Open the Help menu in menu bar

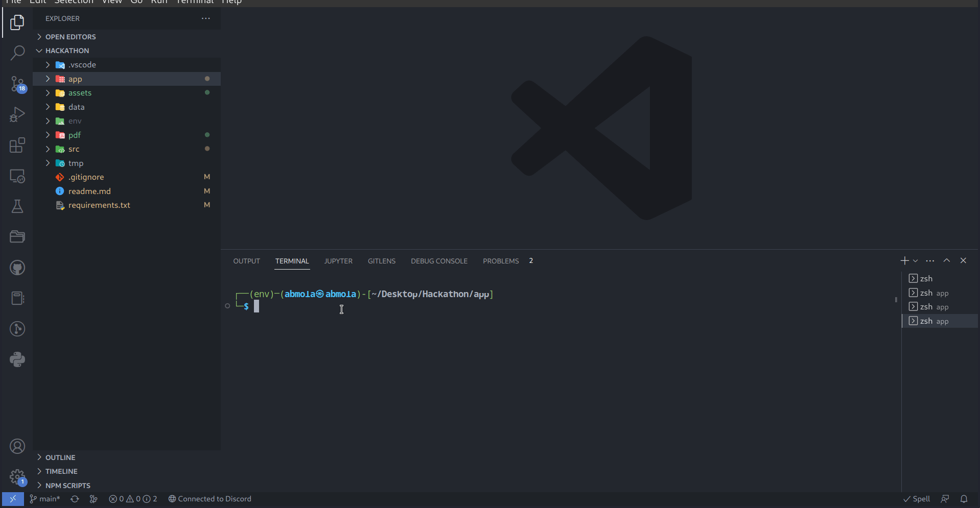(x=231, y=2)
